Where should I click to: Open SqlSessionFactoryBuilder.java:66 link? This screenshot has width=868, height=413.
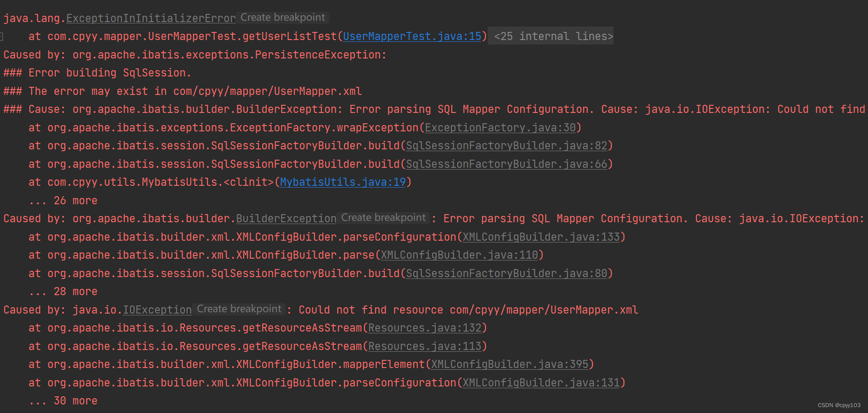coord(507,164)
